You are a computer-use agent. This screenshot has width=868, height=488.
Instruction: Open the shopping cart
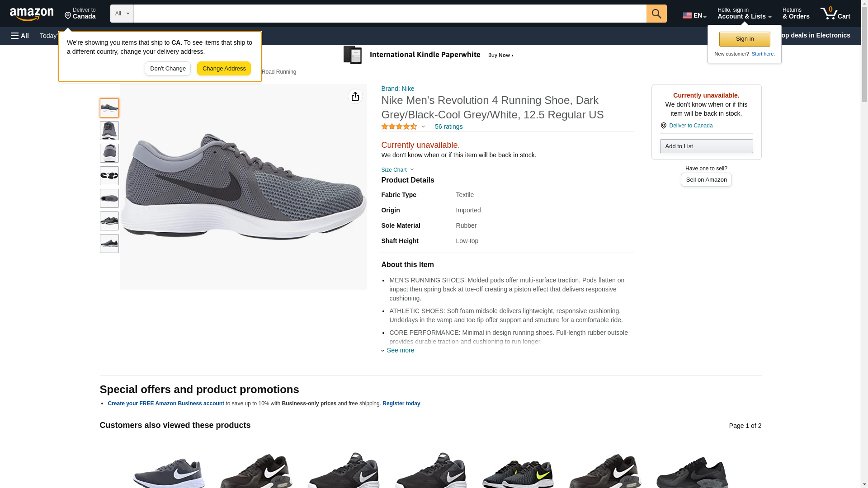[835, 14]
